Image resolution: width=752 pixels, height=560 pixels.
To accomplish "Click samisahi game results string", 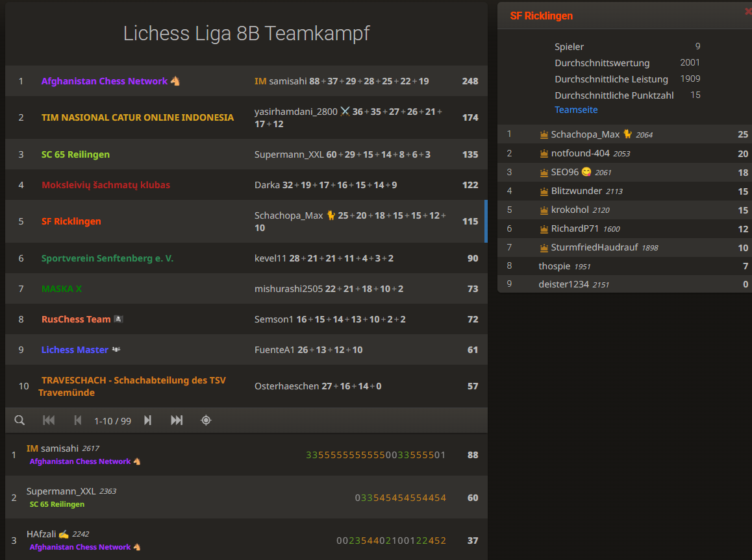I will coord(375,455).
